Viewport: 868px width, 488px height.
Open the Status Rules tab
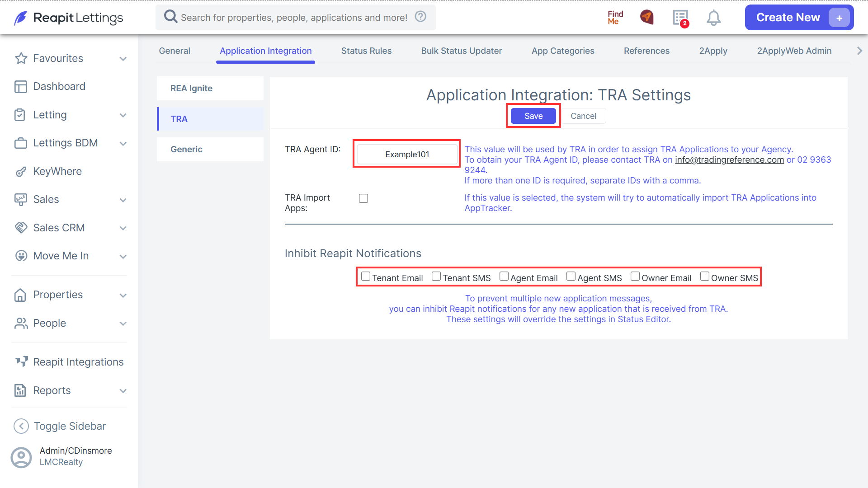point(366,51)
